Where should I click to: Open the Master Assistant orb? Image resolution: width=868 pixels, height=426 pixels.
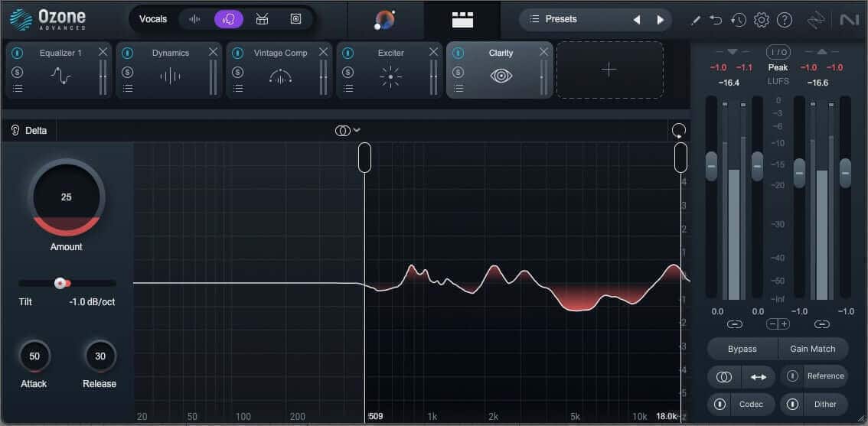tap(385, 20)
